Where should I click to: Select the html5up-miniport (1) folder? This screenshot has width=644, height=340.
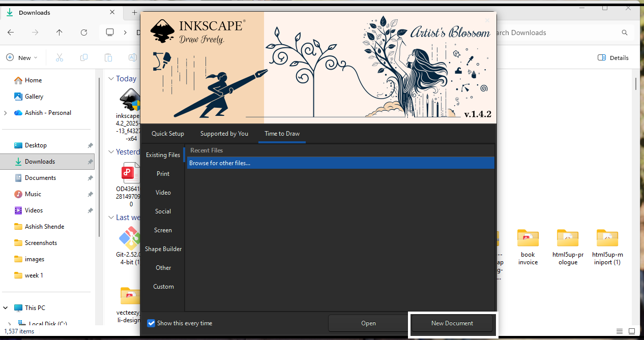click(607, 247)
